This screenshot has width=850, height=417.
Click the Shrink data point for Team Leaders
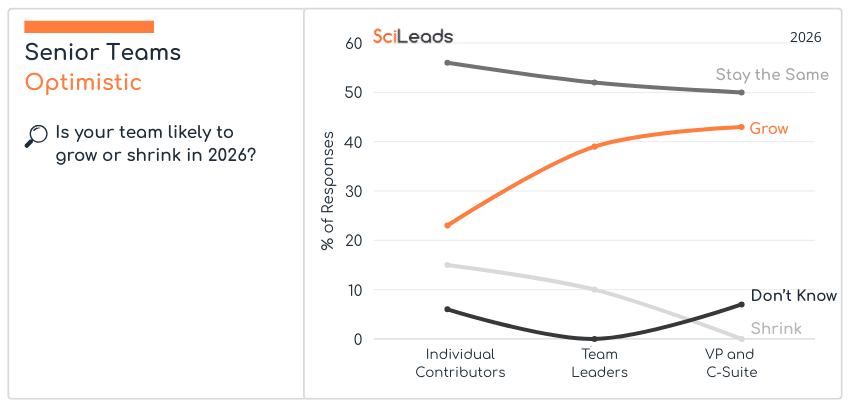click(x=595, y=290)
